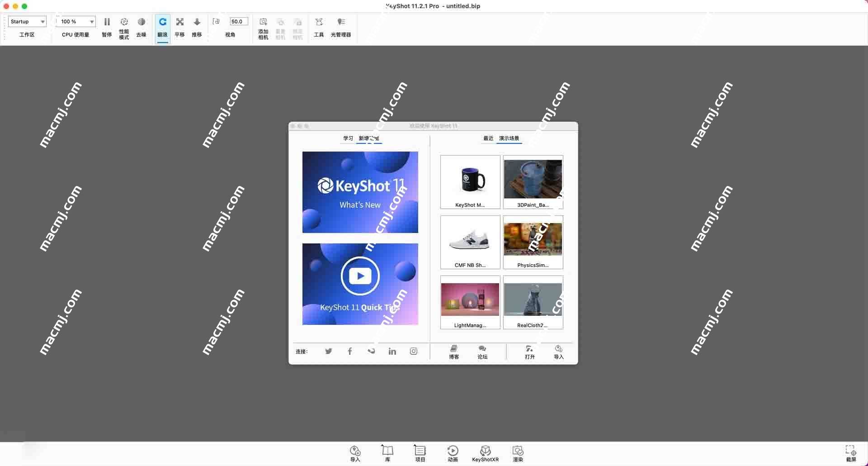The image size is (868, 466).
Task: Open the Project (项目) panel
Action: pos(420,453)
